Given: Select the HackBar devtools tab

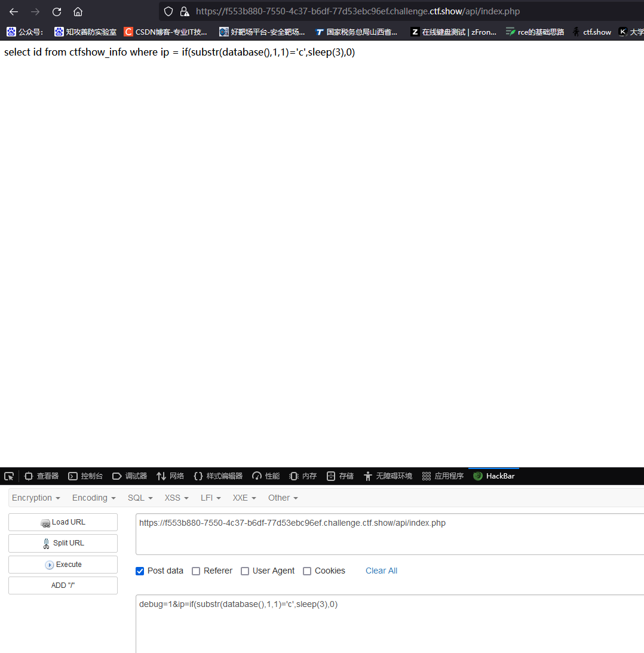Looking at the screenshot, I should 494,476.
